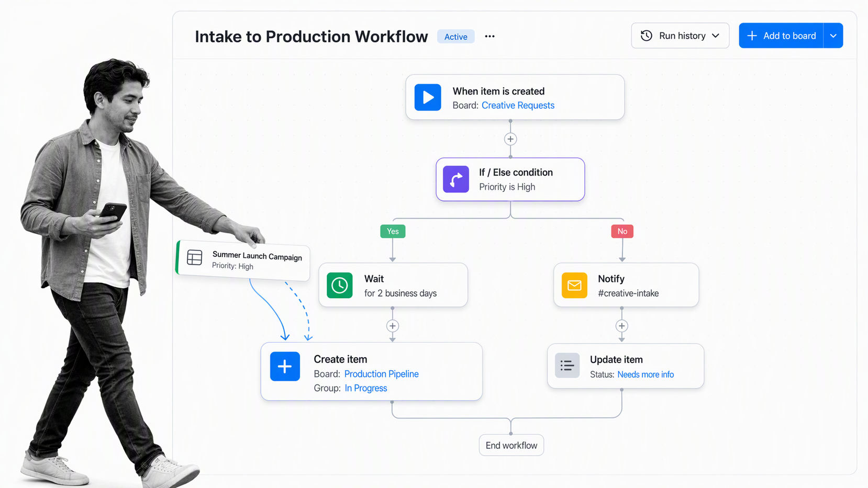Click the Summer Launch Campaign table icon
The height and width of the screenshot is (488, 868).
(x=194, y=257)
